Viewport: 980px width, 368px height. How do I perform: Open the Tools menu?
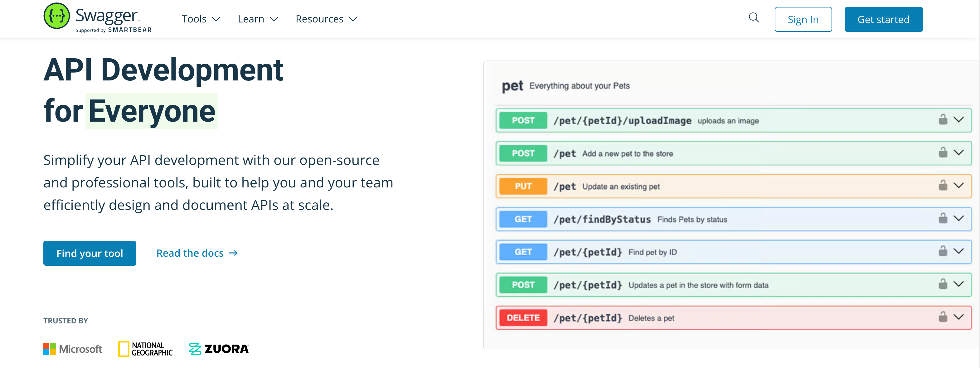pyautogui.click(x=201, y=19)
